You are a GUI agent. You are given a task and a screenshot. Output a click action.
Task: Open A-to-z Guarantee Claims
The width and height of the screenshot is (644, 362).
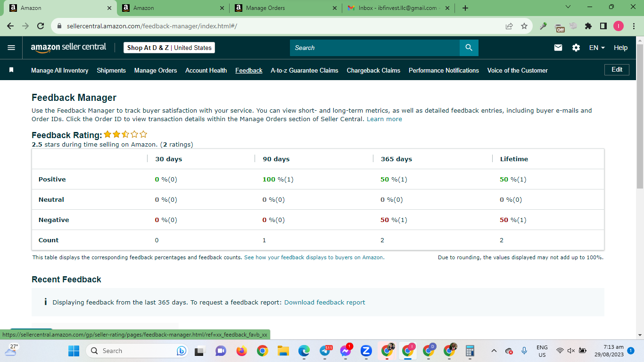click(305, 70)
